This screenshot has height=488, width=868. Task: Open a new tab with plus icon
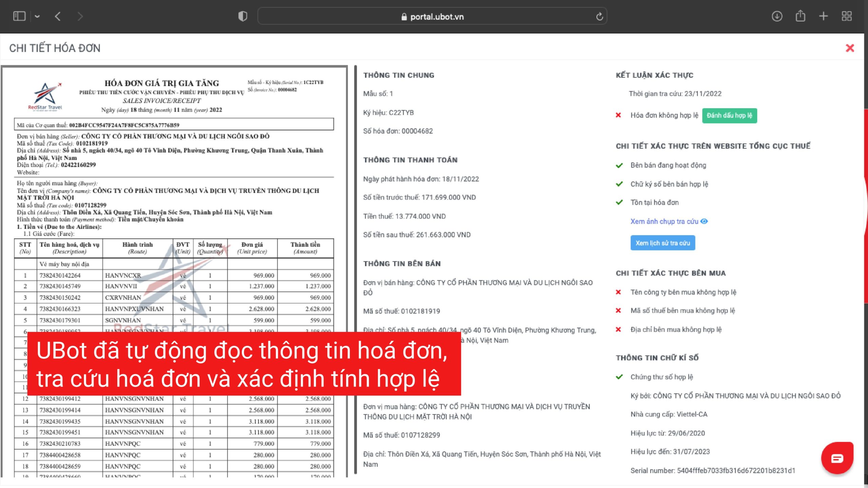pos(823,16)
